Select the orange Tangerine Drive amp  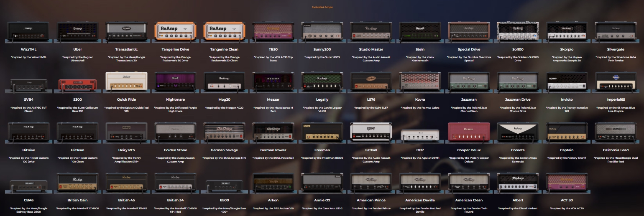point(175,32)
